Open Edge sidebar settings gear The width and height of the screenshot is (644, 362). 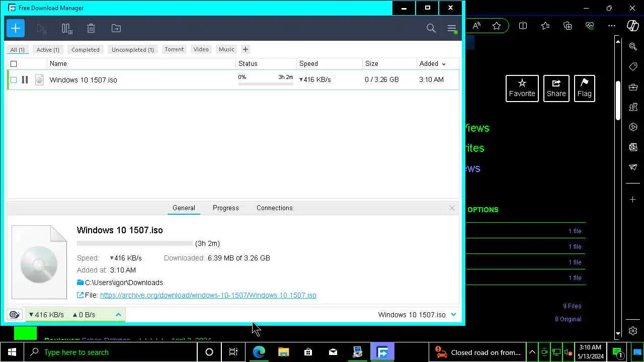(x=633, y=331)
